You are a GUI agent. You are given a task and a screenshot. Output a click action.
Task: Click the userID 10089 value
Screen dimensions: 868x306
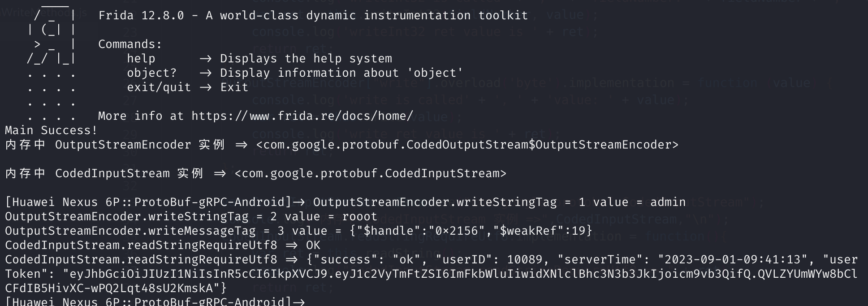[524, 259]
